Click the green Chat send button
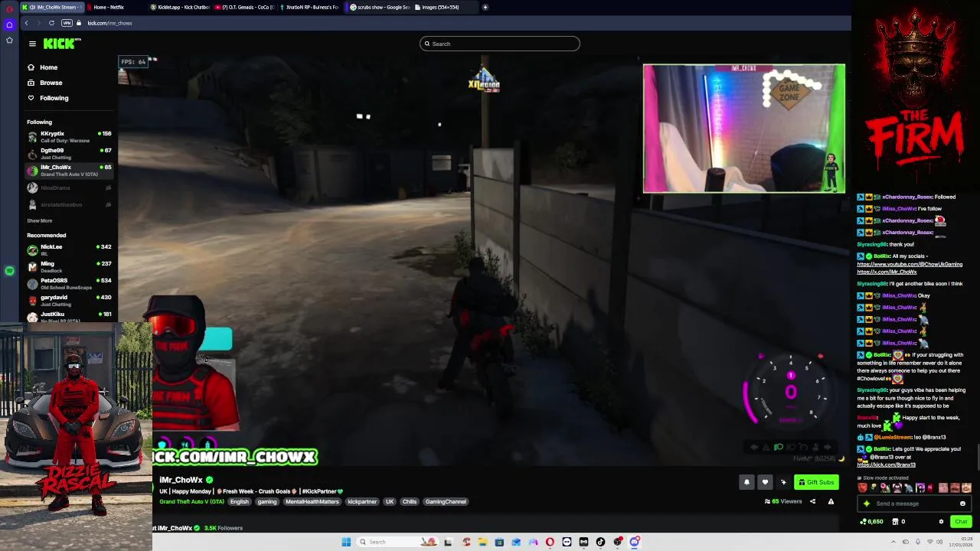The height and width of the screenshot is (551, 980). (x=961, y=521)
